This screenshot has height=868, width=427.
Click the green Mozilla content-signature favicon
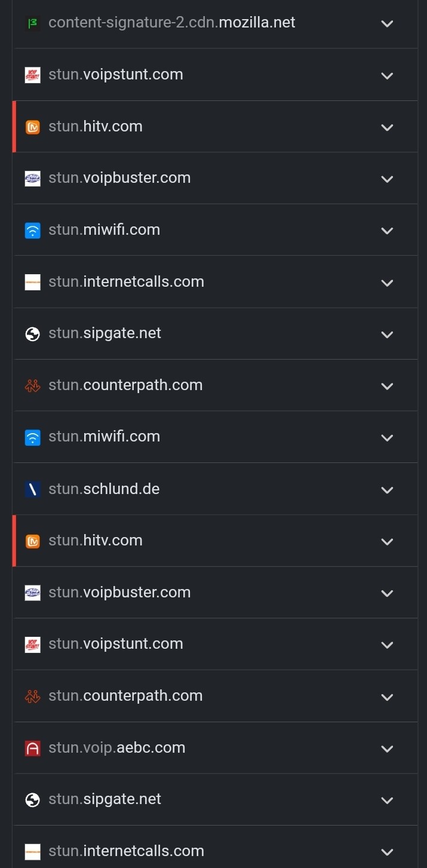click(x=32, y=23)
